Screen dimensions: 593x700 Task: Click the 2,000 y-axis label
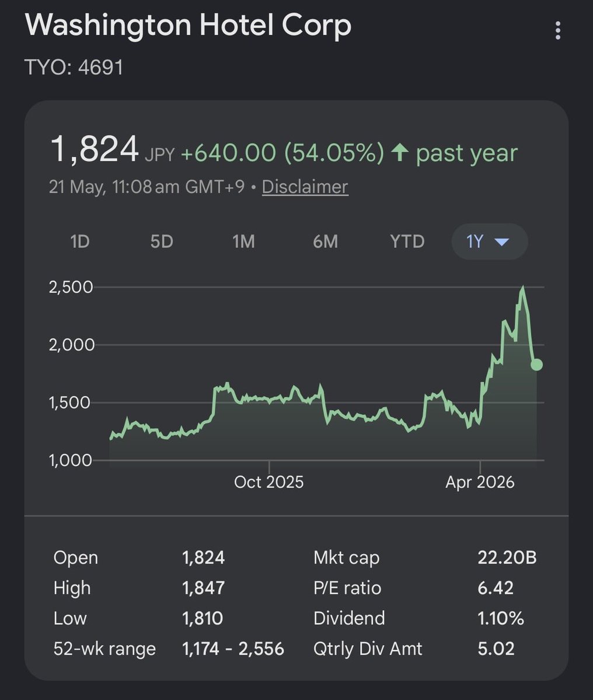(71, 345)
